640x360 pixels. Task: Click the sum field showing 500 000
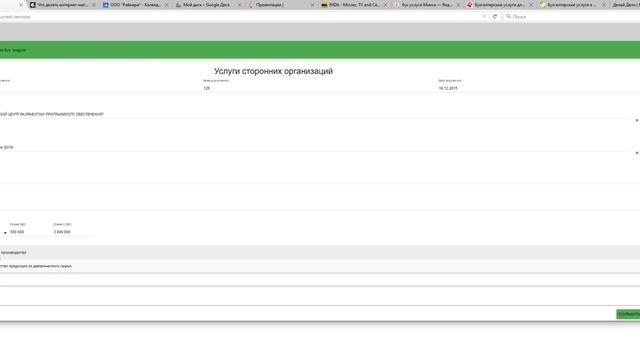click(x=28, y=232)
